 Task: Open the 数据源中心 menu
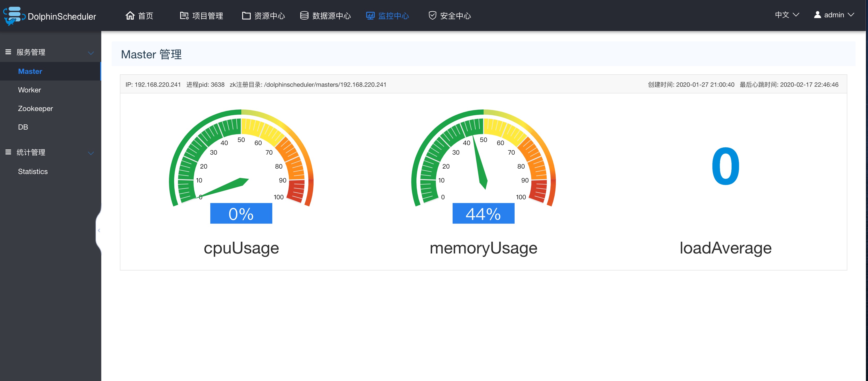(326, 15)
